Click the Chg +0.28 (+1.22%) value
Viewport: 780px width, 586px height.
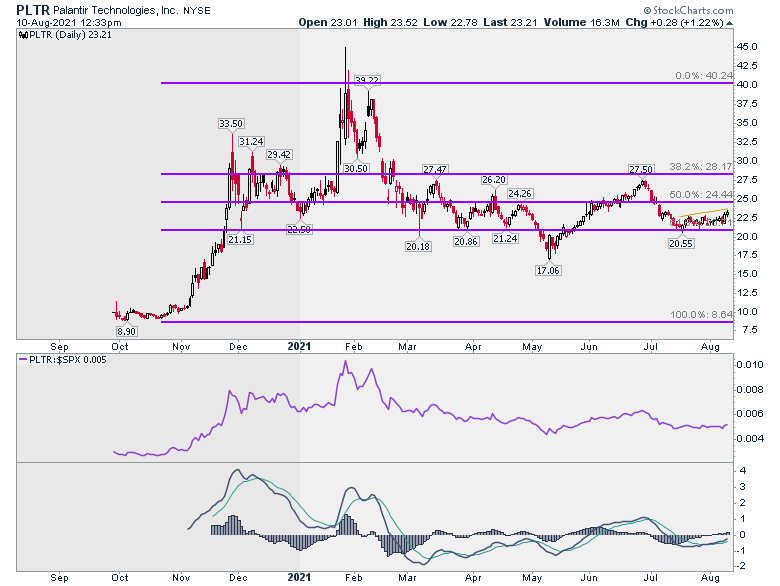pyautogui.click(x=675, y=22)
